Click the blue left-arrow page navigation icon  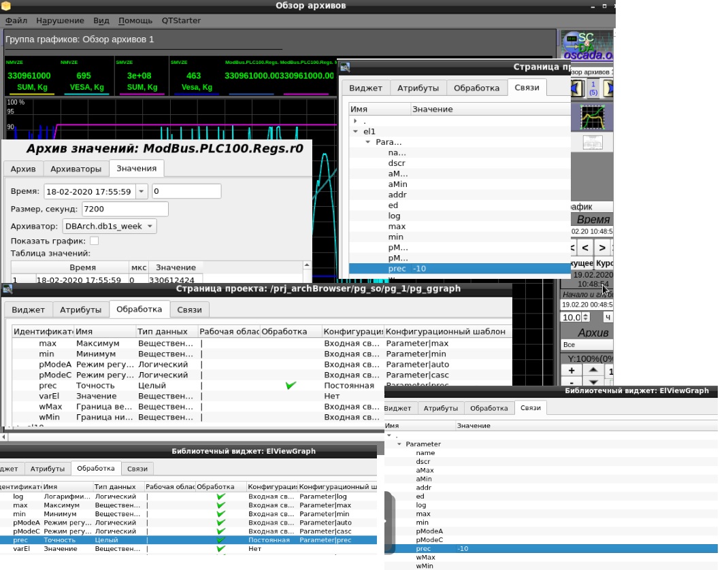pos(576,88)
